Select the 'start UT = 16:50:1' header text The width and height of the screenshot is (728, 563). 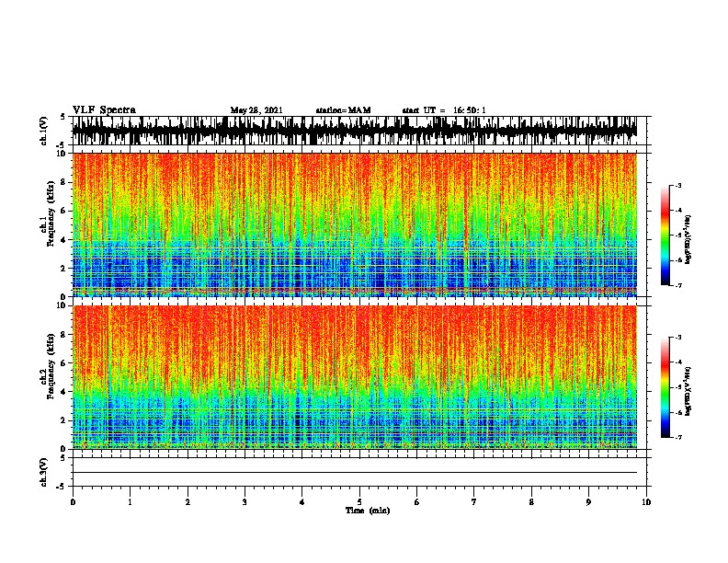tap(444, 110)
